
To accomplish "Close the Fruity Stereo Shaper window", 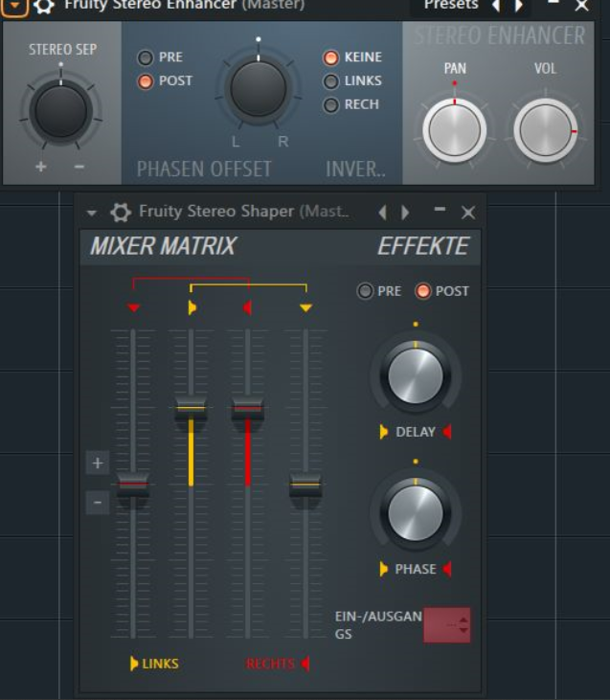I will pos(468,213).
